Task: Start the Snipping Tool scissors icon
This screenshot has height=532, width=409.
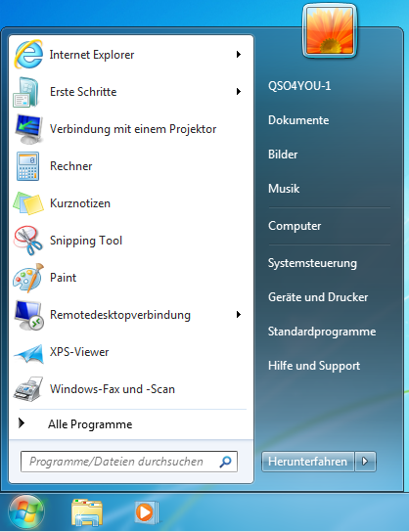Action: [28, 241]
